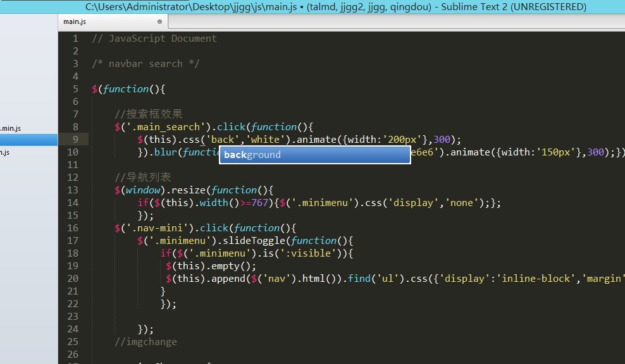The height and width of the screenshot is (364, 625).
Task: Click 'none' string on line 14
Action: click(x=462, y=203)
